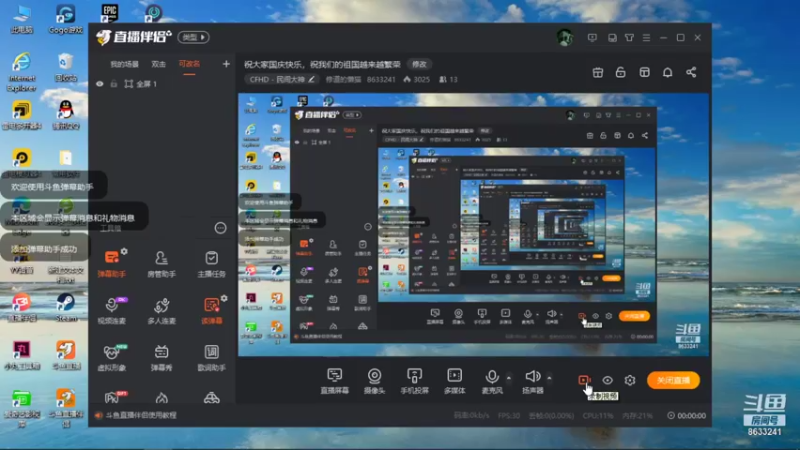The image size is (800, 450).
Task: Click the share icon above preview
Action: 691,72
